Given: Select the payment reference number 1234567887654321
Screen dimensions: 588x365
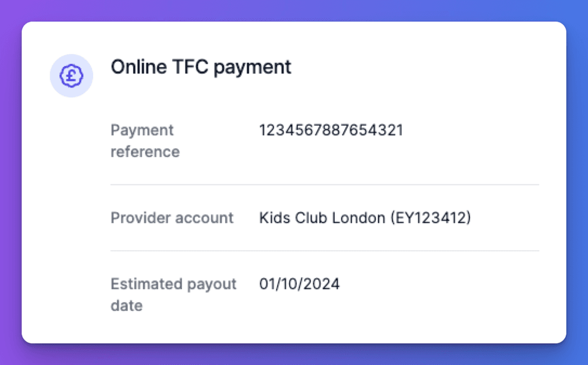Looking at the screenshot, I should [x=330, y=130].
